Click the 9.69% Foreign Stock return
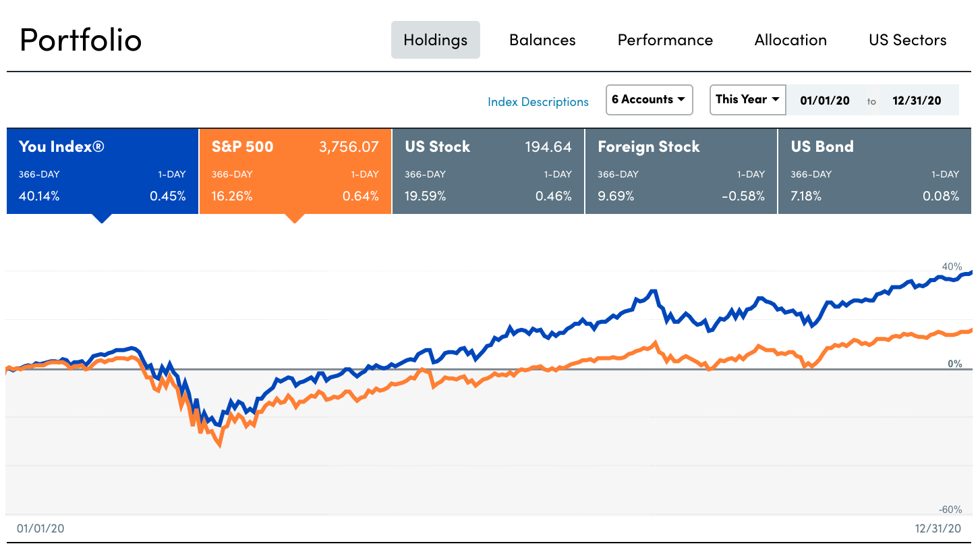This screenshot has width=980, height=546. (x=615, y=196)
